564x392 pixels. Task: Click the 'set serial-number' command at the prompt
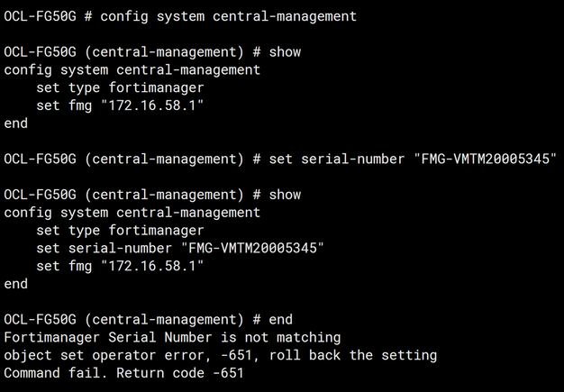pos(336,159)
